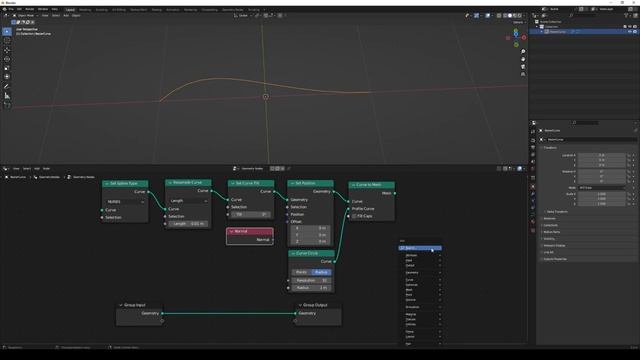This screenshot has height=360, width=640.
Task: Click the blue Z axis gizmo ball
Action: (x=516, y=35)
